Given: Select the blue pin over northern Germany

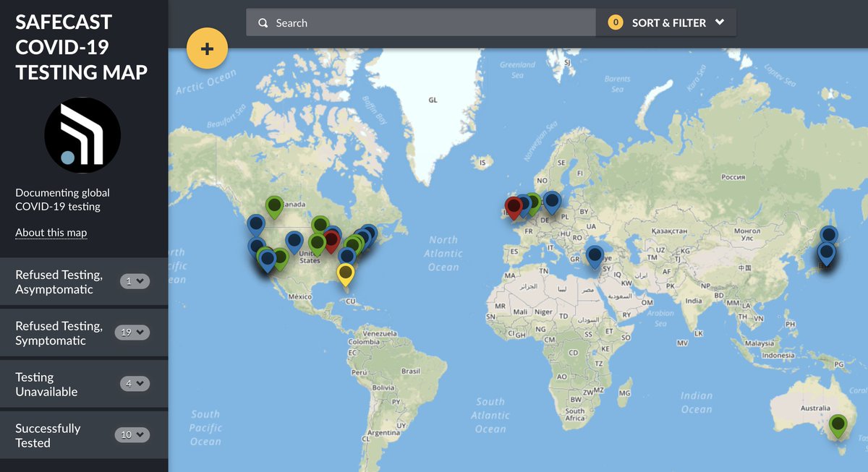Looking at the screenshot, I should coord(552,202).
